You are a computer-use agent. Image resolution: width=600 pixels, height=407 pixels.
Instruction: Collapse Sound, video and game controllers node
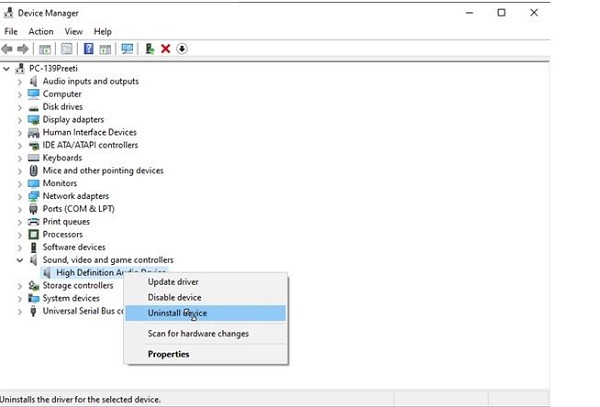click(20, 260)
